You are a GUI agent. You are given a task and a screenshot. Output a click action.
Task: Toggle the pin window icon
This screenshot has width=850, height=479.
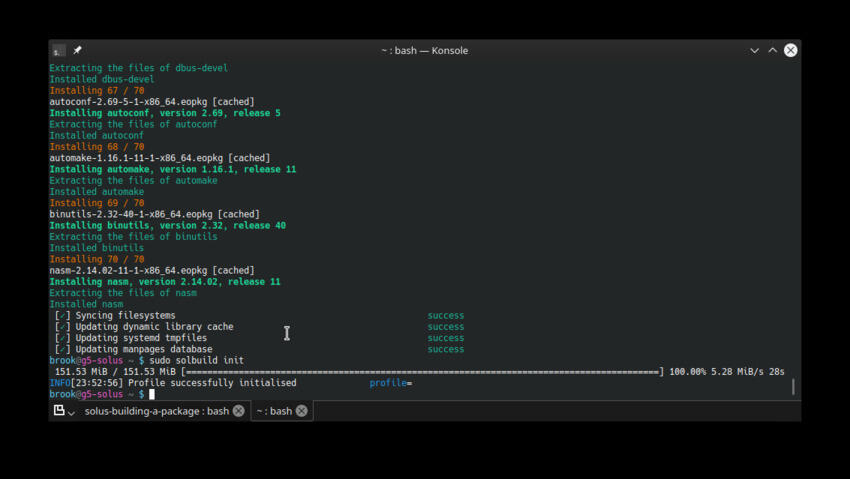point(78,50)
